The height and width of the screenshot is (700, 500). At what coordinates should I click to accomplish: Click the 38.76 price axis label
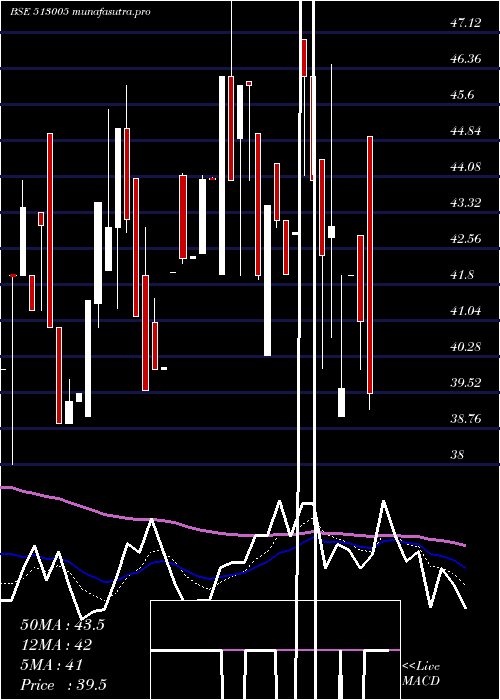(466, 419)
